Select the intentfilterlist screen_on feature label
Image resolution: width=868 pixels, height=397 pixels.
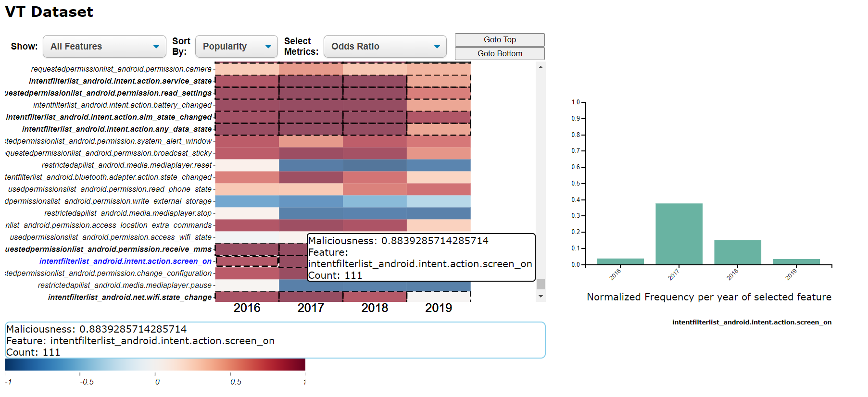click(126, 261)
